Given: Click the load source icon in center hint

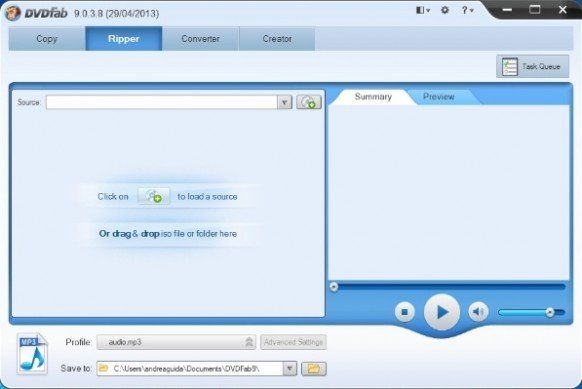Looking at the screenshot, I should (154, 196).
